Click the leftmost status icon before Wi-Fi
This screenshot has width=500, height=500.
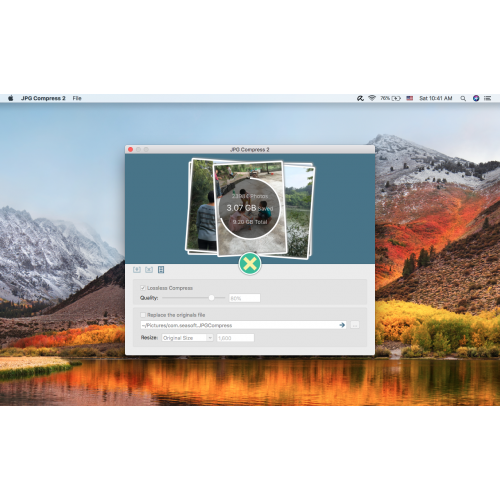360,98
